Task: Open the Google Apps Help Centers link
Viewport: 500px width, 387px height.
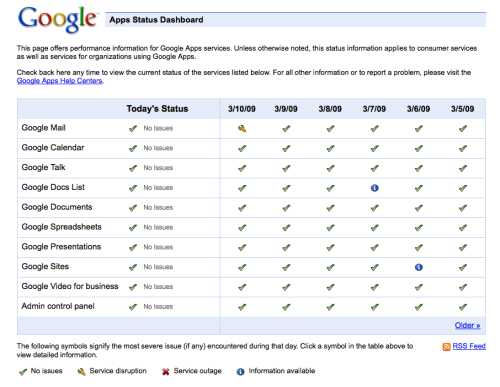Action: click(60, 81)
